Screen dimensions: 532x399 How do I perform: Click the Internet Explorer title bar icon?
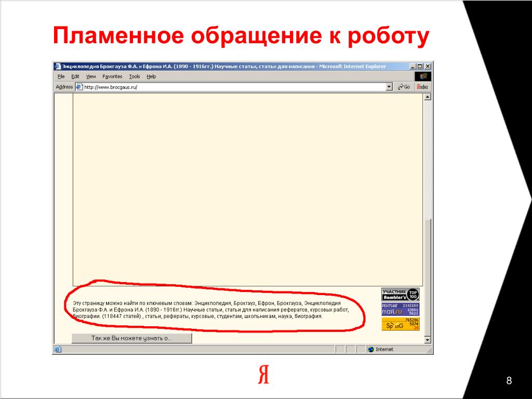click(58, 66)
